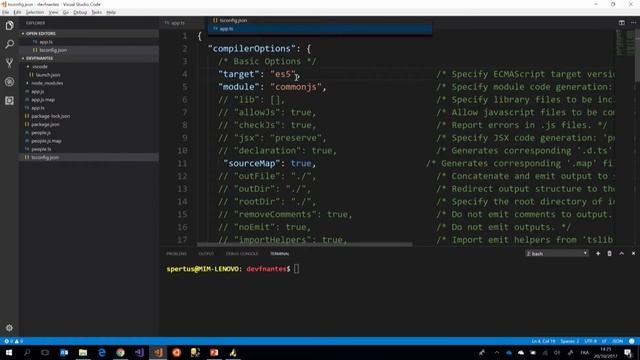The width and height of the screenshot is (640, 360).
Task: Open the File menu
Action: (5, 12)
